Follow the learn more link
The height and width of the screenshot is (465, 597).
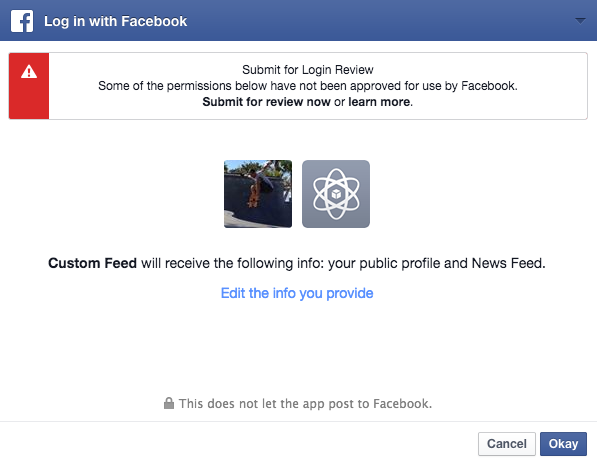(380, 102)
